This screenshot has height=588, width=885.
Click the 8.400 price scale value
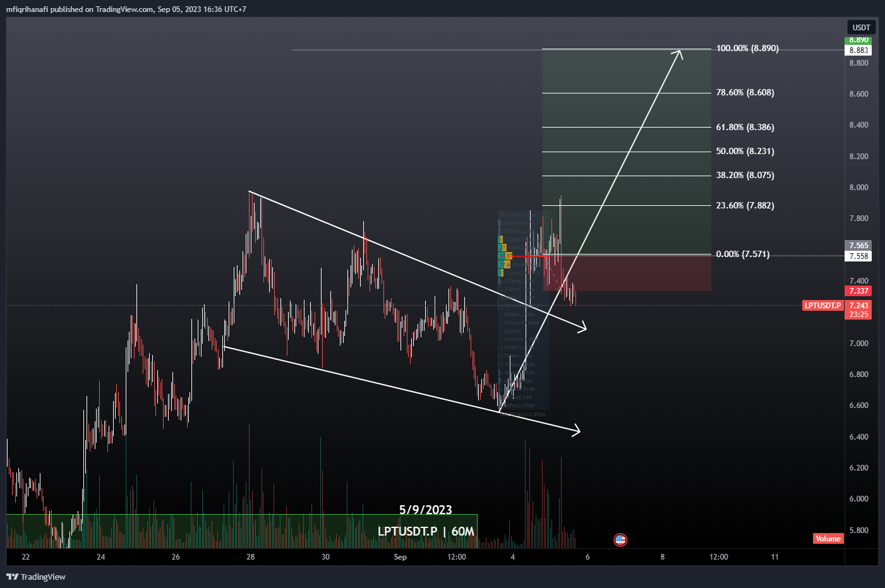(858, 125)
